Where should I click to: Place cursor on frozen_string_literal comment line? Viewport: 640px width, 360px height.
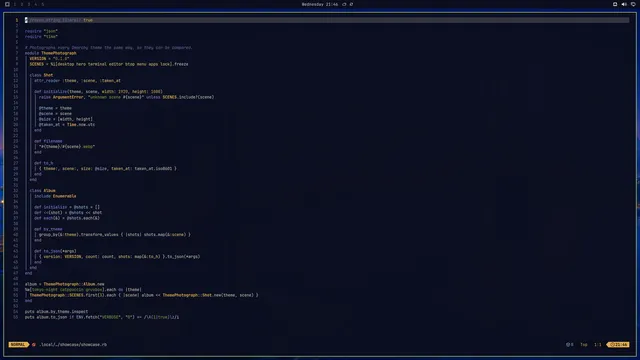(x=59, y=20)
